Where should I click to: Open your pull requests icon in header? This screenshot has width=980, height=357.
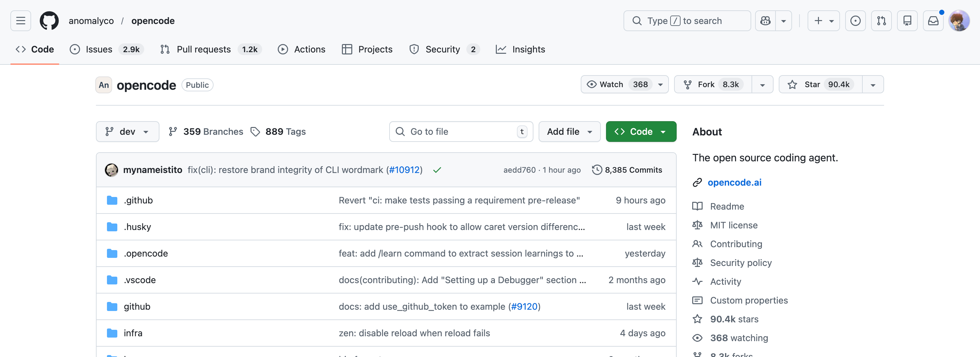(881, 20)
